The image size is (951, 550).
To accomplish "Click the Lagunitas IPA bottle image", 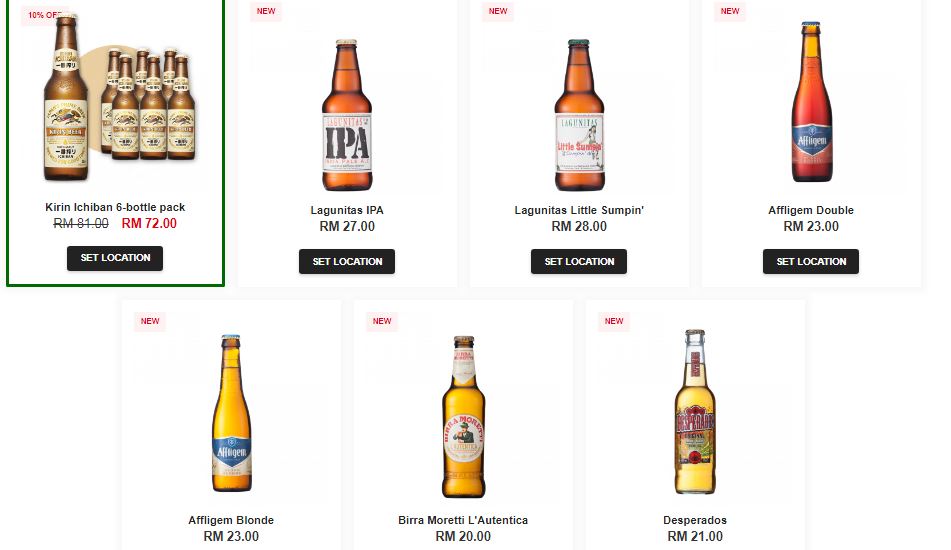I will point(347,114).
